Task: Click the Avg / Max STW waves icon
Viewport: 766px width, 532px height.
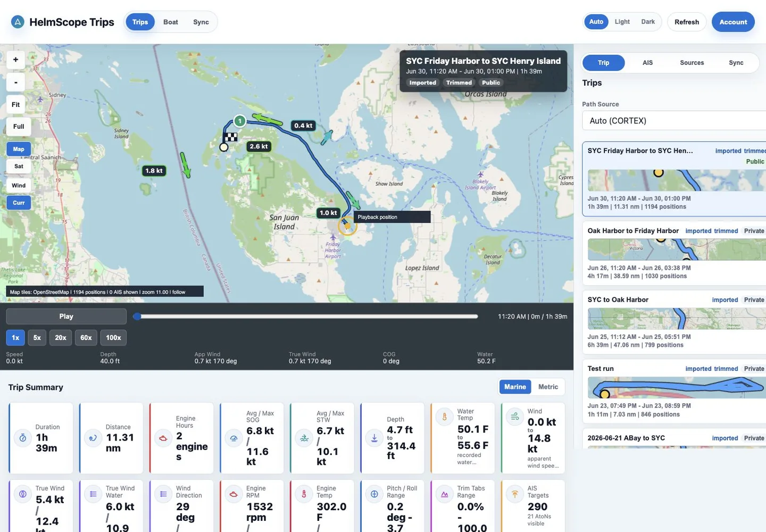Action: [304, 438]
